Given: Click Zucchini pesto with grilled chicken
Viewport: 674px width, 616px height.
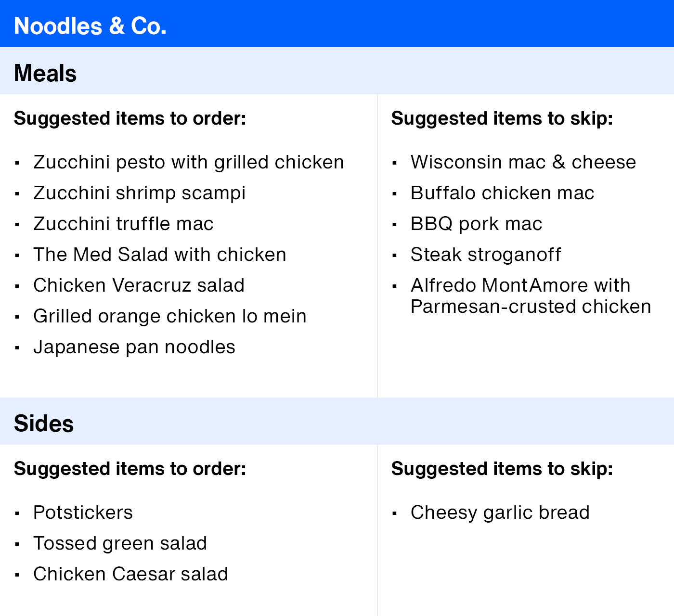Looking at the screenshot, I should 189,163.
